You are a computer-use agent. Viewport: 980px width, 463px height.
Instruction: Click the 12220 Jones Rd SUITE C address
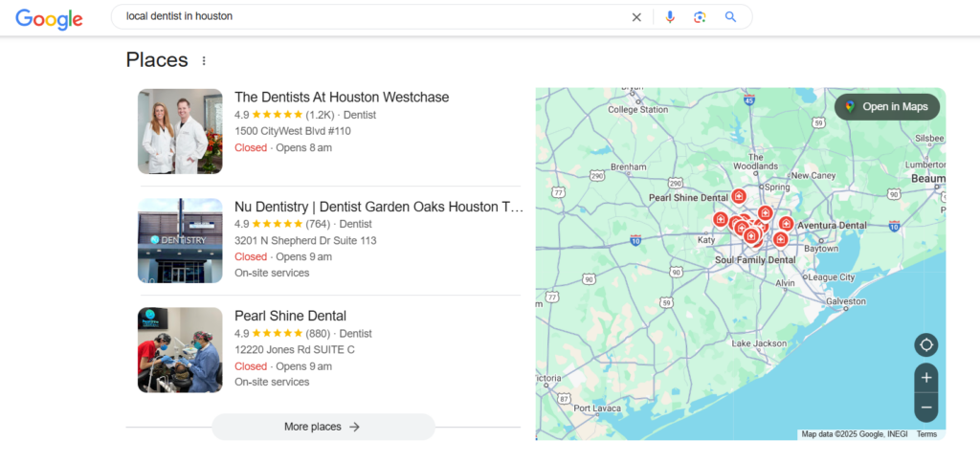(x=295, y=350)
